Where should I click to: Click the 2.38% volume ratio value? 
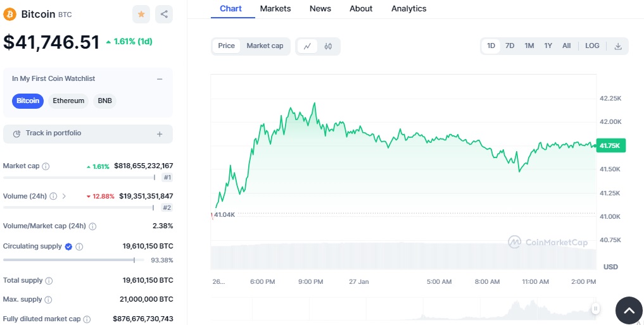click(x=162, y=226)
